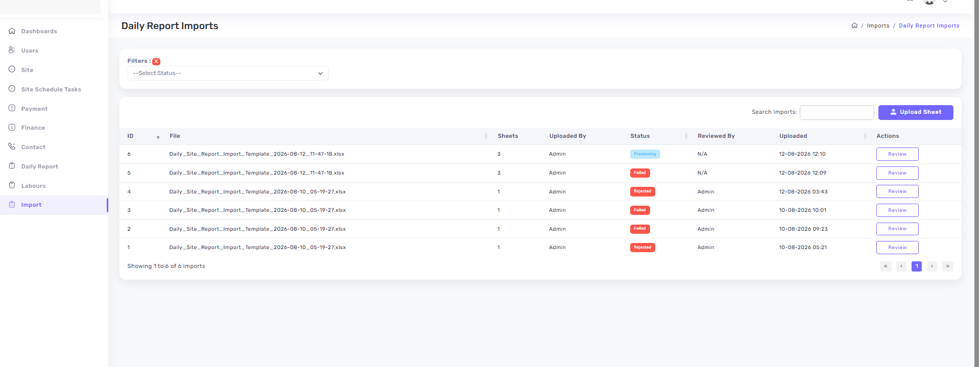This screenshot has height=367, width=980.
Task: Click upload date 10-08-2026 05:21
Action: point(803,247)
